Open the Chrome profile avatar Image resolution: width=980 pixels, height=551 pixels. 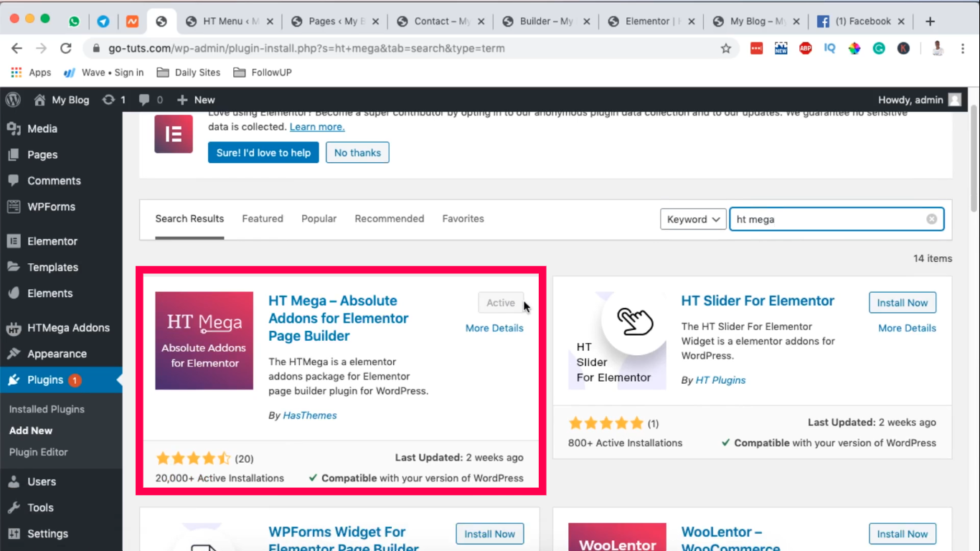[x=937, y=48]
